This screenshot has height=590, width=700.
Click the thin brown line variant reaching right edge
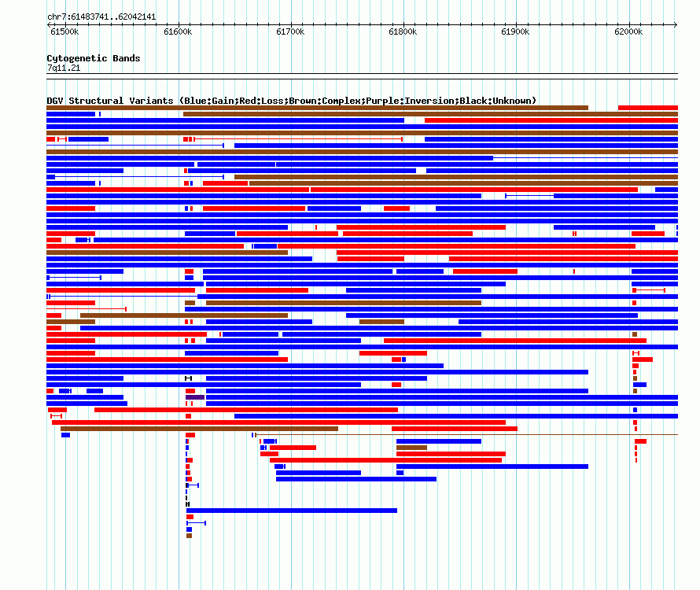(466, 434)
